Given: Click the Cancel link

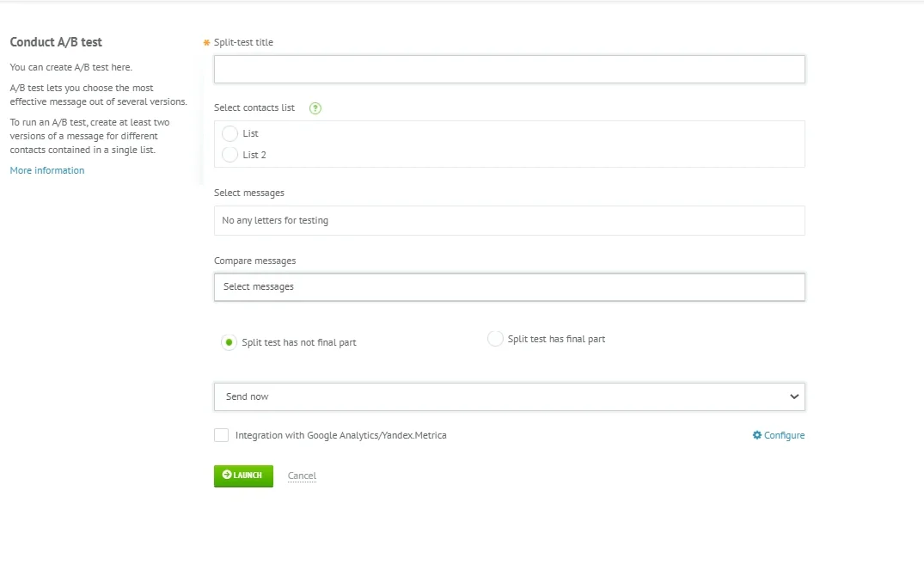Looking at the screenshot, I should [302, 476].
